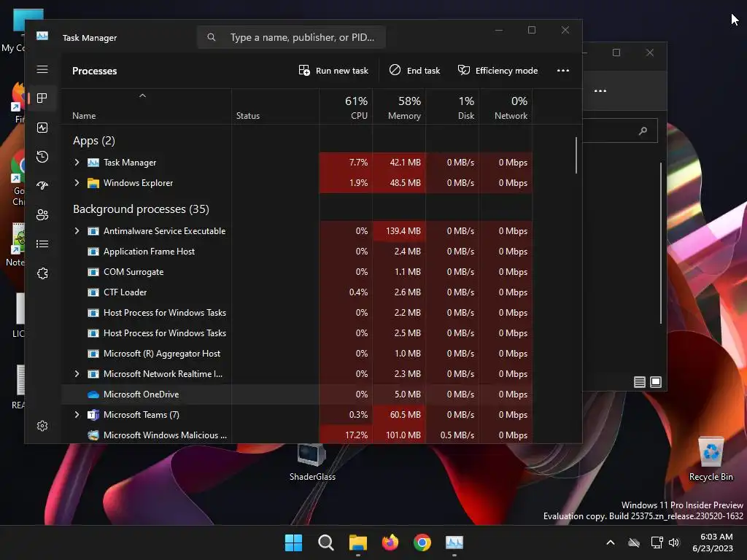Viewport: 747px width, 560px height.
Task: Open Services page from sidebar
Action: coord(42,273)
